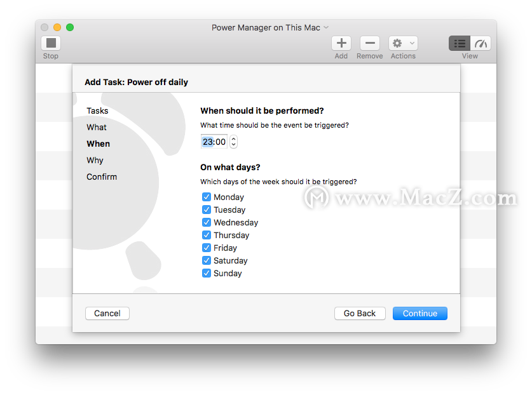
Task: Select the Confirm step in sidebar
Action: (102, 177)
